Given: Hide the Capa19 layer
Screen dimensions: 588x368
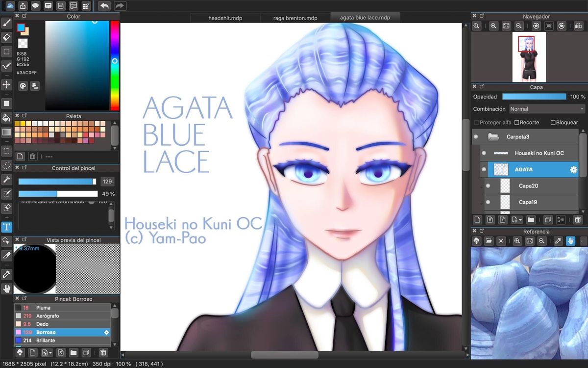Looking at the screenshot, I should pyautogui.click(x=488, y=202).
